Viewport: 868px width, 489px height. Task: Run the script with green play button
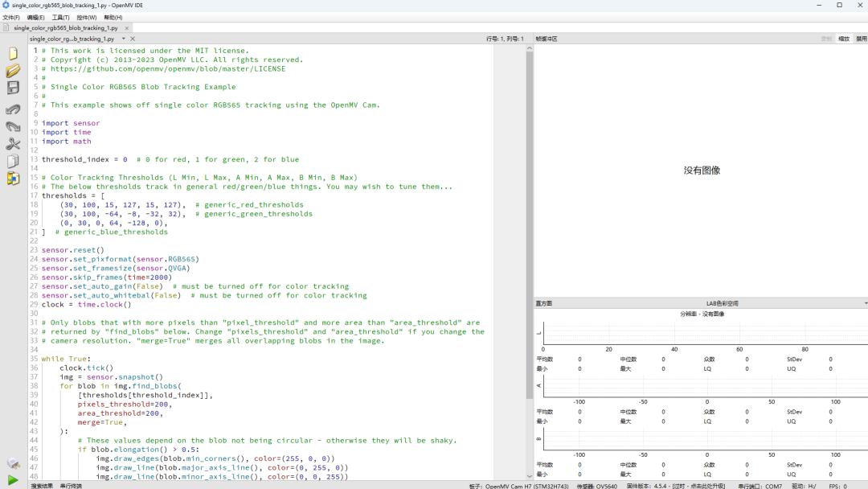pyautogui.click(x=13, y=480)
